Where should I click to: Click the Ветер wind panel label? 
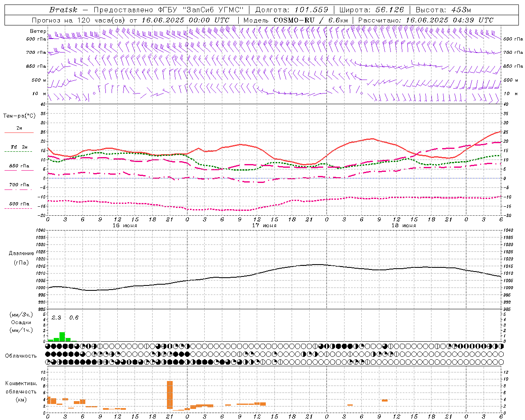[38, 31]
